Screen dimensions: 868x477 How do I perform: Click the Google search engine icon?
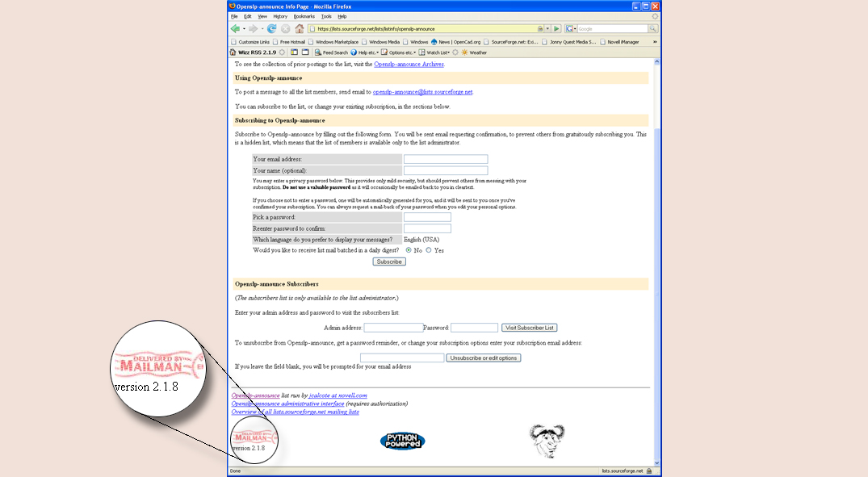(x=569, y=29)
